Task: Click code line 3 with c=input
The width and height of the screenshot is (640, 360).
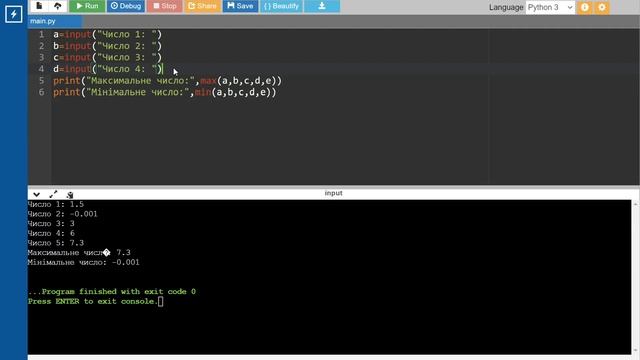Action: click(107, 58)
